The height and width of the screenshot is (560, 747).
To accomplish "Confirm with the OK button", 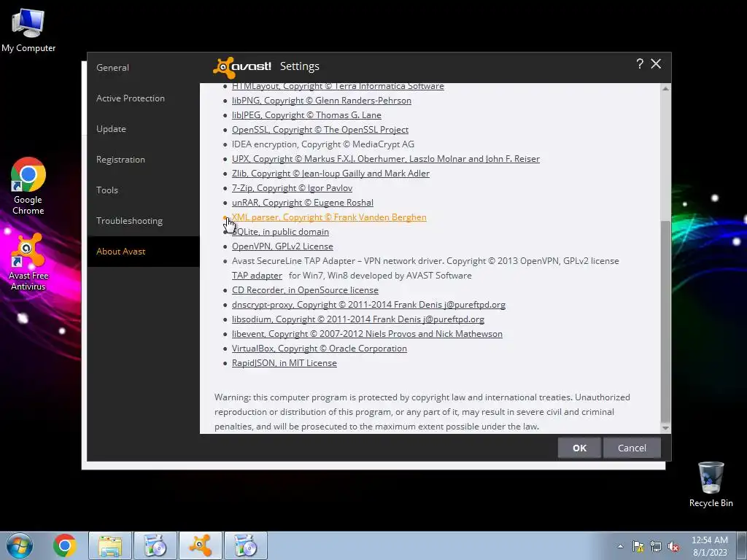I will 579,448.
